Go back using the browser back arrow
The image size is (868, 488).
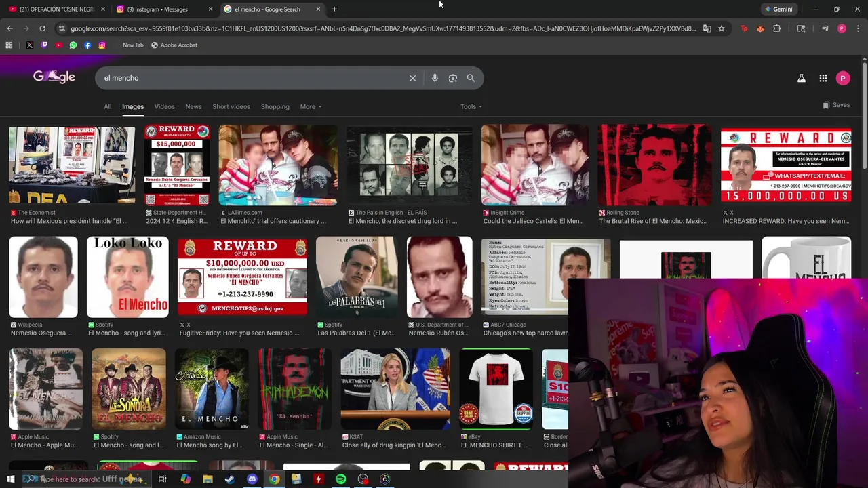9,28
